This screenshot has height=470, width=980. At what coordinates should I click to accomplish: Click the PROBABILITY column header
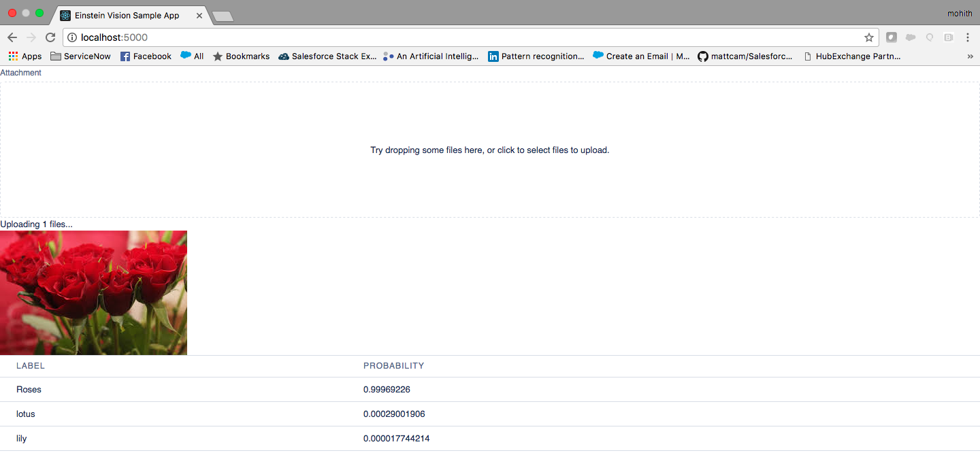pos(393,366)
